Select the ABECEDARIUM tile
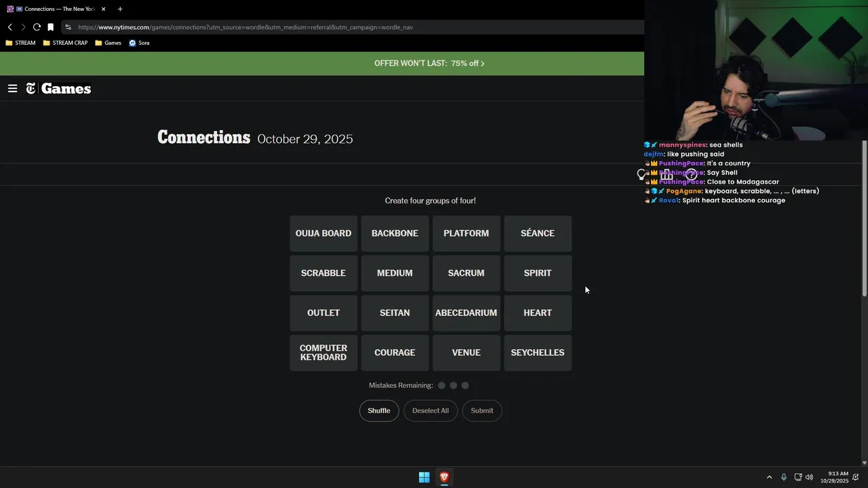Image resolution: width=868 pixels, height=488 pixels. pos(467,312)
